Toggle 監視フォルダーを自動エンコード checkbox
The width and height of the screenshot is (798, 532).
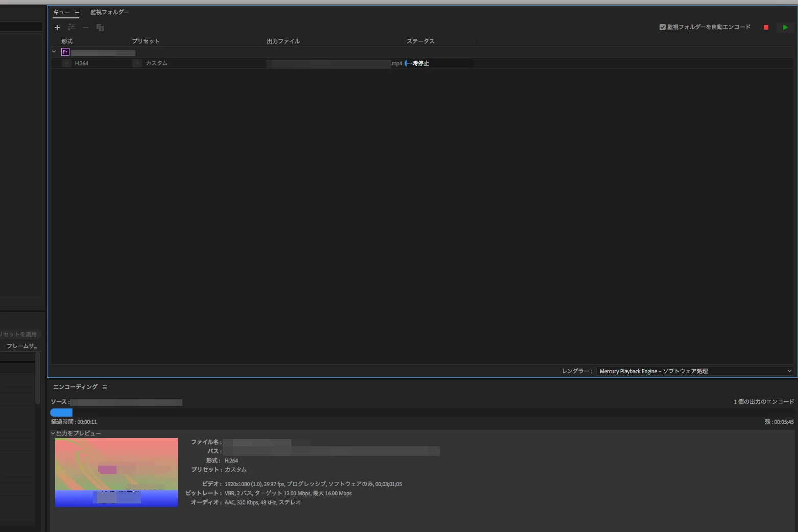click(663, 27)
